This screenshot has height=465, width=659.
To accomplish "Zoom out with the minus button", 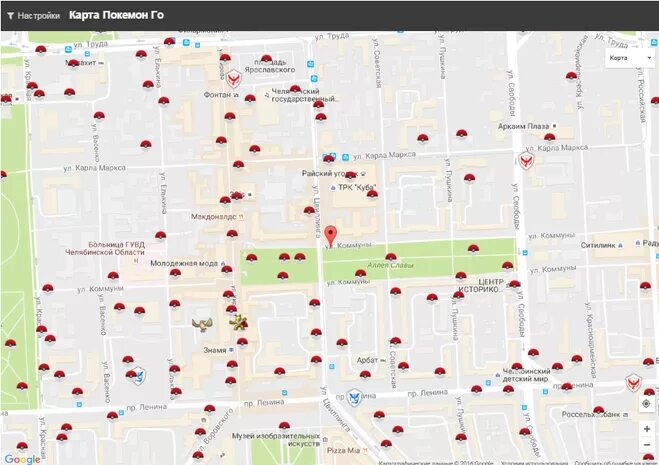I will (x=646, y=444).
